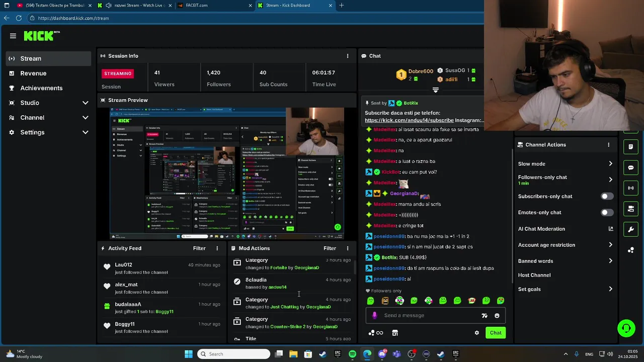Image resolution: width=644 pixels, height=362 pixels.
Task: Open AI Chat Moderation external link
Action: point(611,229)
